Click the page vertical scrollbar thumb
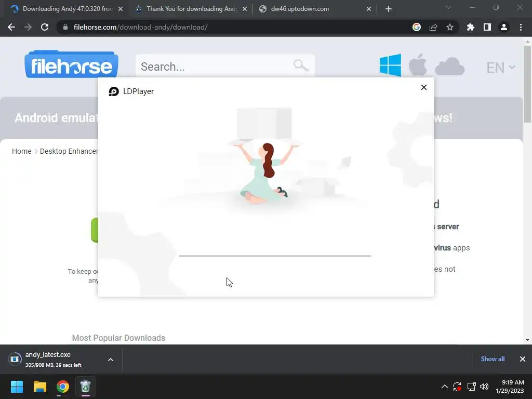 tap(527, 84)
